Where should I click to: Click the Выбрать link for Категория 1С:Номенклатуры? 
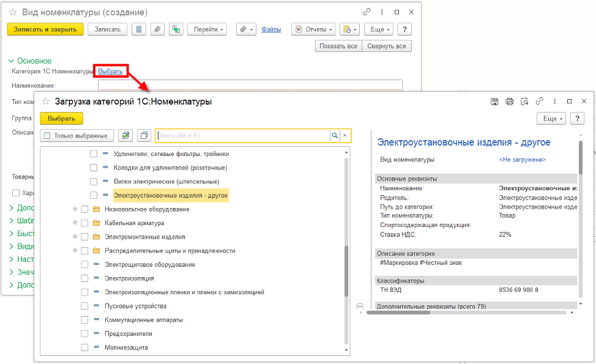click(110, 71)
